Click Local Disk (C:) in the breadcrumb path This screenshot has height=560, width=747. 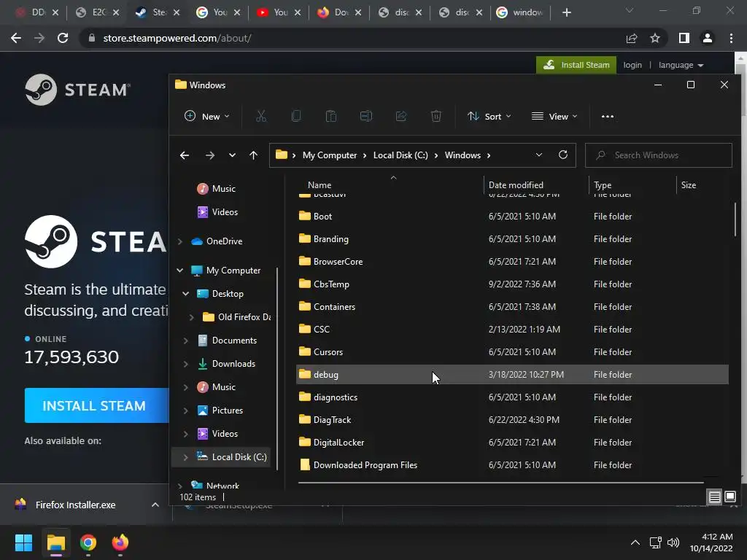click(x=400, y=155)
